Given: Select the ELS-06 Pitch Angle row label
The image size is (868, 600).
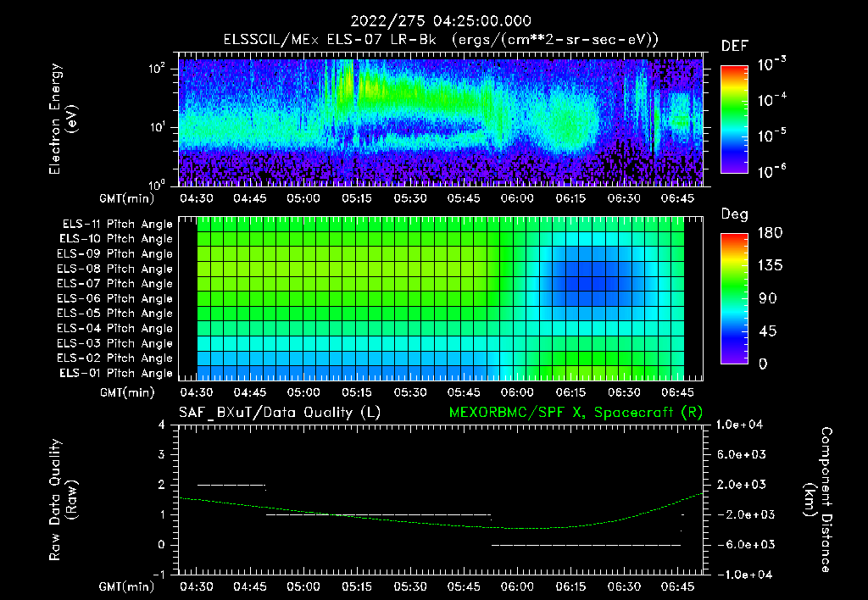Looking at the screenshot, I should 115,298.
